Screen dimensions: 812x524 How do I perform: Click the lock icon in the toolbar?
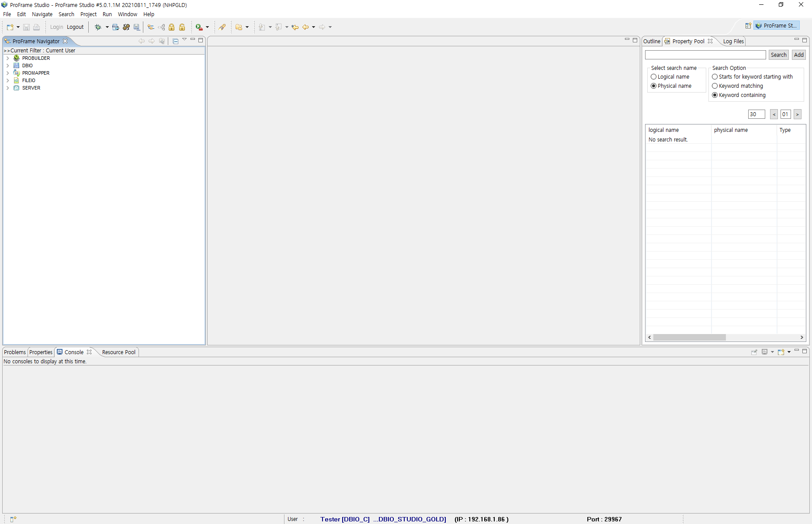(x=172, y=27)
